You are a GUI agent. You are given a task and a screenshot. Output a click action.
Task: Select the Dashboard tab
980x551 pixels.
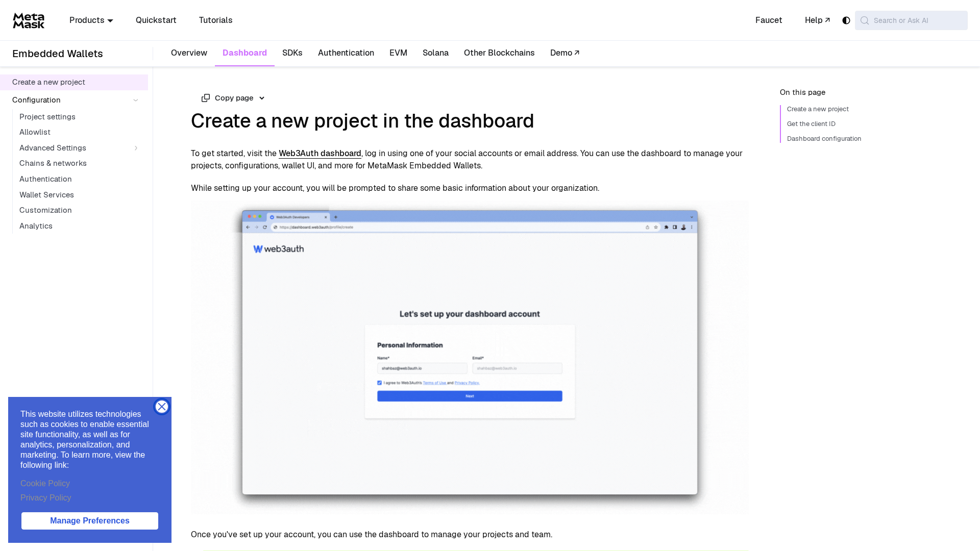click(244, 53)
